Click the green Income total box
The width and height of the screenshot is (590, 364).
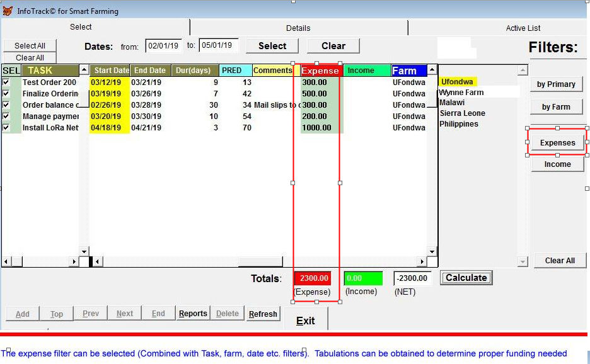(363, 278)
